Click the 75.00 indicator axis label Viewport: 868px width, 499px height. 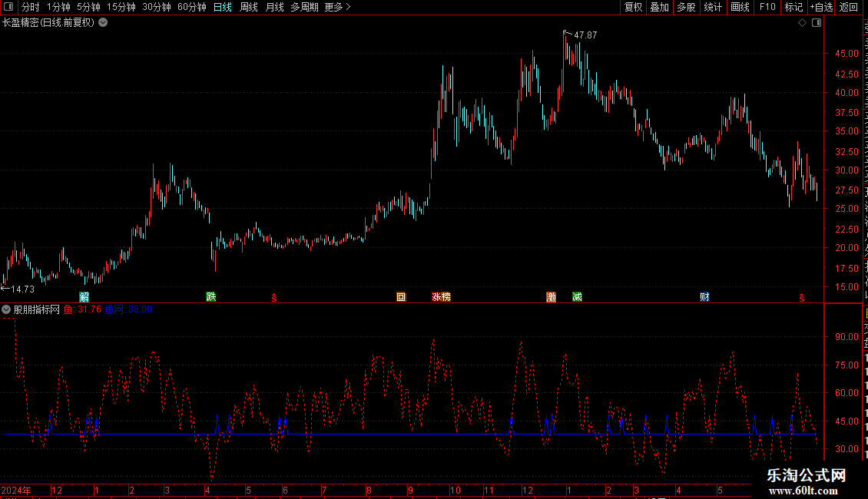click(x=847, y=365)
